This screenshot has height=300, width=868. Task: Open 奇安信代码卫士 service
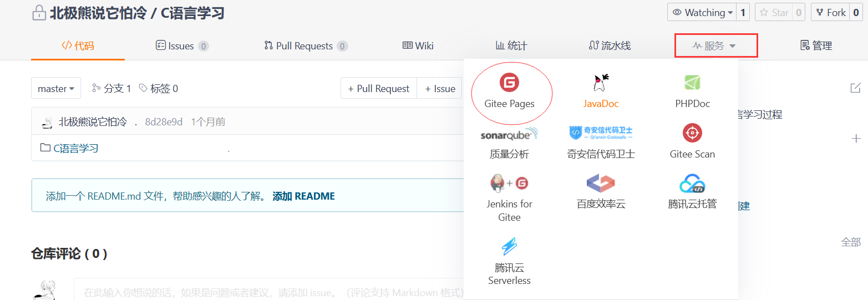click(601, 143)
